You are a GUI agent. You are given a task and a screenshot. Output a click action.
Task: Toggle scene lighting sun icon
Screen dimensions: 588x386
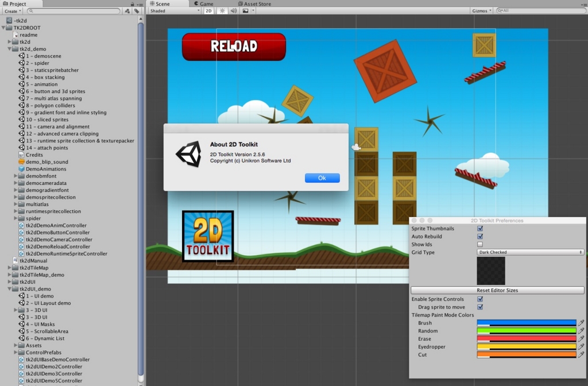point(222,11)
